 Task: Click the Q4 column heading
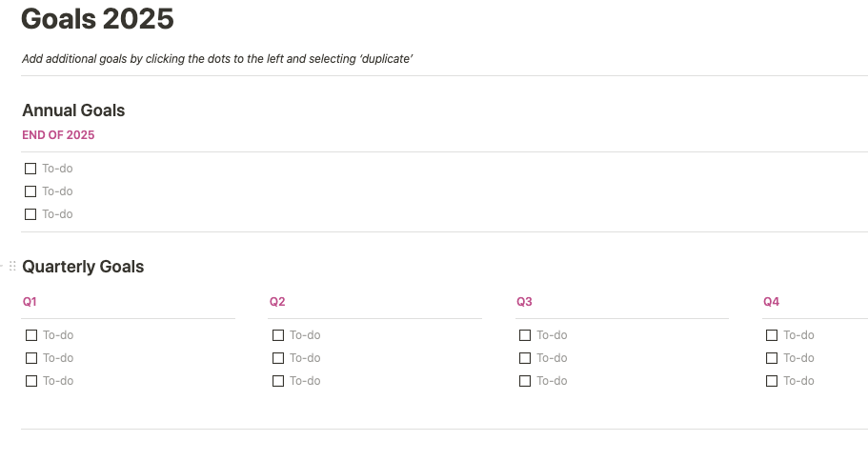click(771, 302)
